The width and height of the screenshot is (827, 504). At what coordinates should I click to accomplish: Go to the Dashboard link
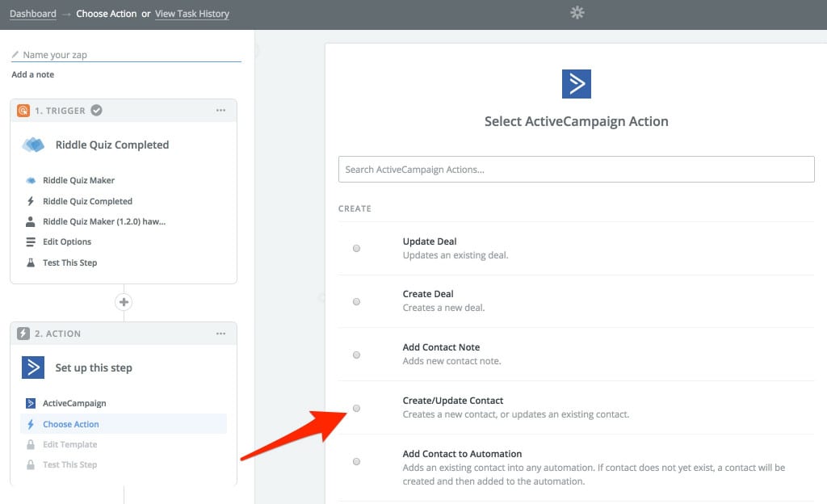click(32, 14)
